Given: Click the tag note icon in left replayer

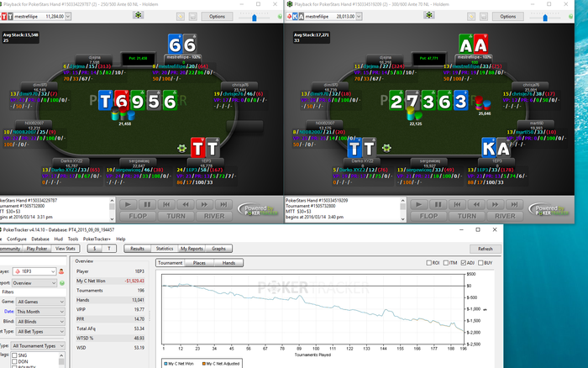Looking at the screenshot, I should click(x=181, y=17).
